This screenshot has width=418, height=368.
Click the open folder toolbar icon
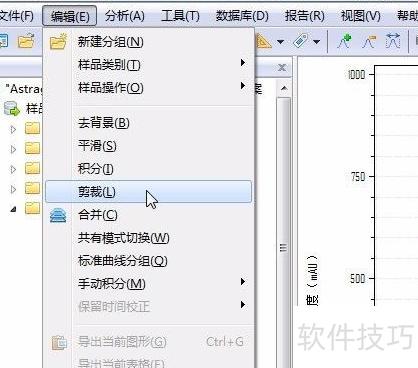27,41
